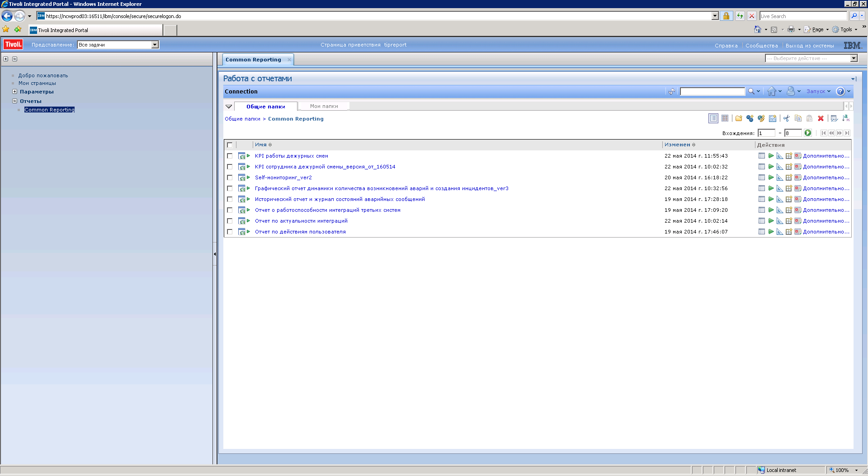
Task: Click the IE Favorites star icon
Action: point(6,29)
